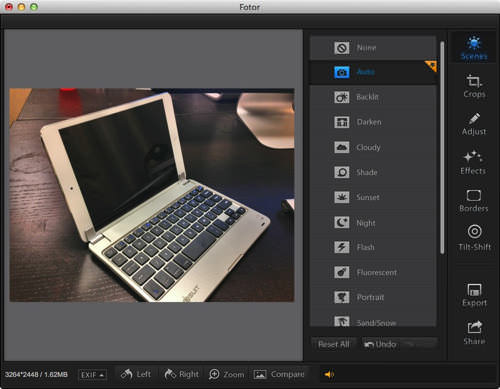Image resolution: width=500 pixels, height=389 pixels.
Task: Click the Compare button
Action: coord(279,374)
